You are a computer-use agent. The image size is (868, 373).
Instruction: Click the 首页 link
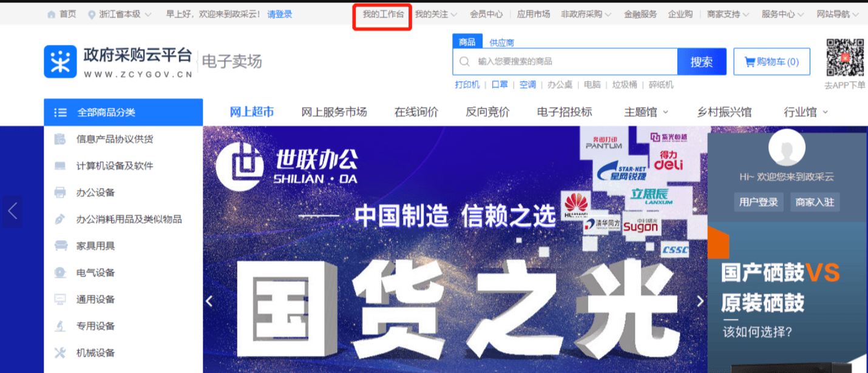tap(68, 14)
